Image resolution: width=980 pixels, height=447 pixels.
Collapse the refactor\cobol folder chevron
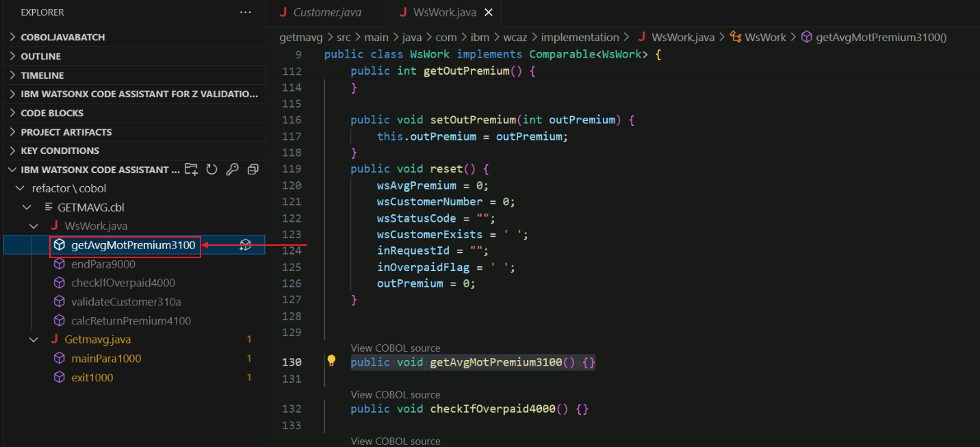[20, 188]
